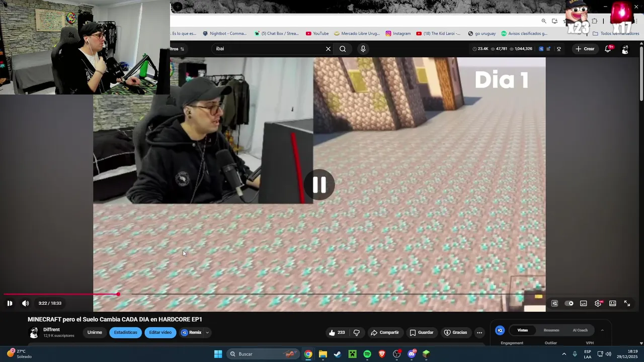Image resolution: width=644 pixels, height=362 pixels.
Task: Open the account avatar menu
Action: pyautogui.click(x=625, y=49)
